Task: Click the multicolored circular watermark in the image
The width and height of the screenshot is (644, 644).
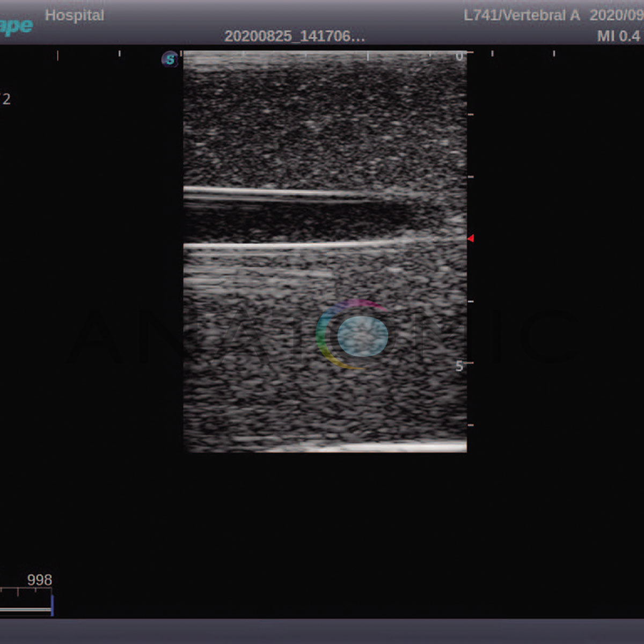Action: click(353, 335)
